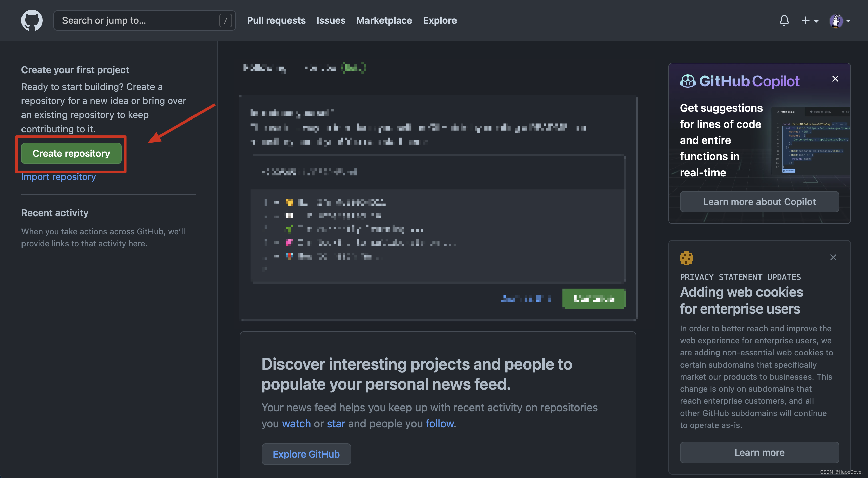Follow the Import repository link
The image size is (868, 478).
(58, 176)
